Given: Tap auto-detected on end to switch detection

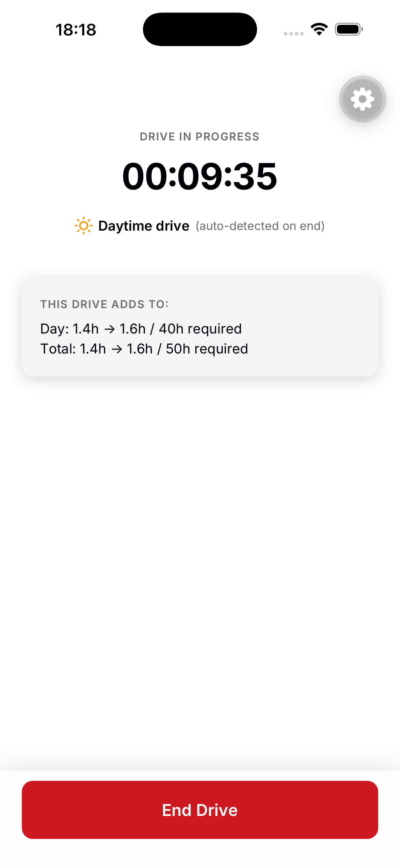Looking at the screenshot, I should (x=260, y=226).
